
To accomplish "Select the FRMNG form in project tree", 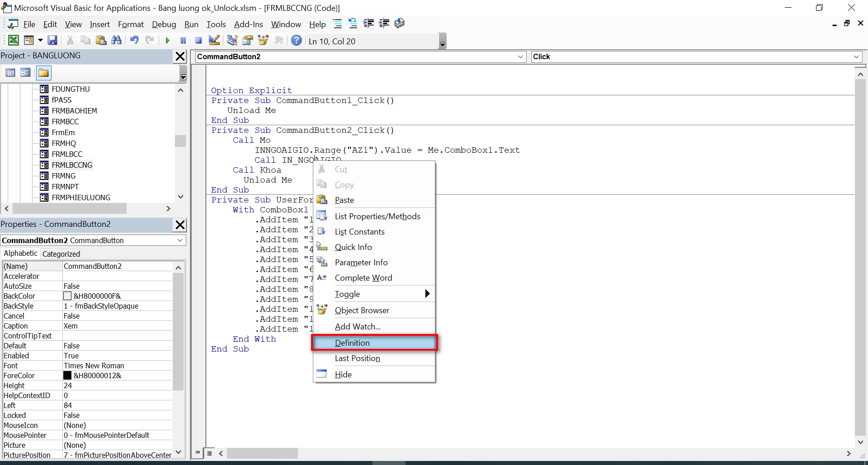I will point(64,176).
